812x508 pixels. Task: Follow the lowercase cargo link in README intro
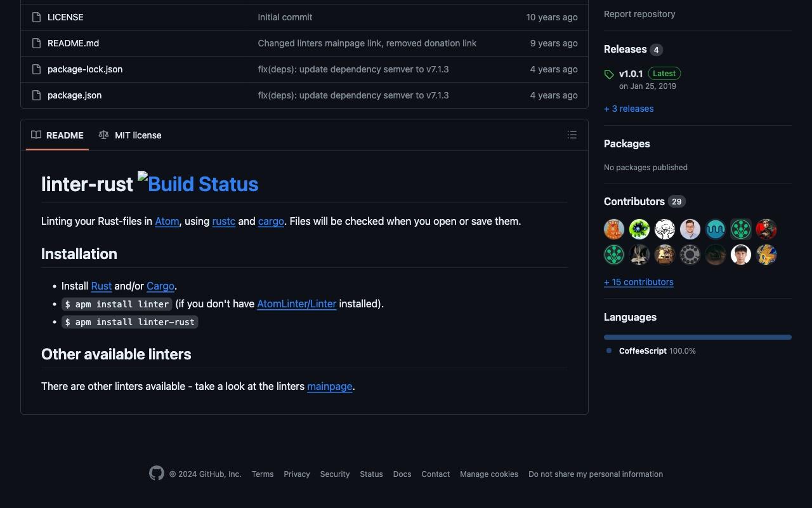(271, 222)
